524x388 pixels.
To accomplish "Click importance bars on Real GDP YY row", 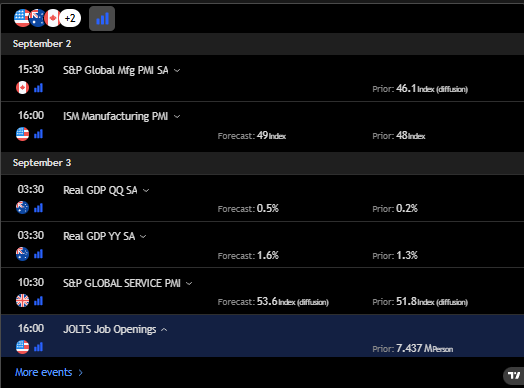I will 38,254.
